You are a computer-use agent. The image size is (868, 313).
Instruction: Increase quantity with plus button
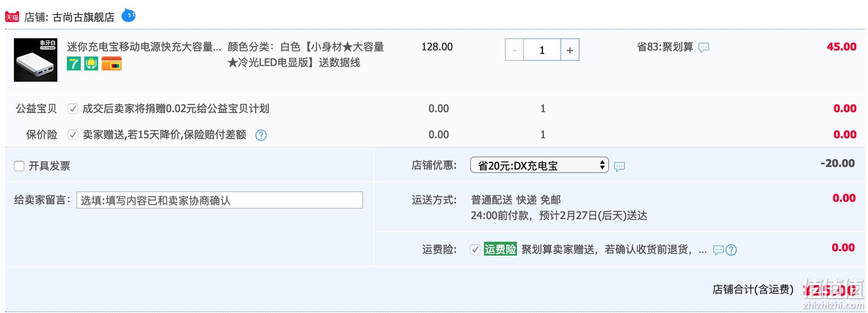tap(570, 50)
